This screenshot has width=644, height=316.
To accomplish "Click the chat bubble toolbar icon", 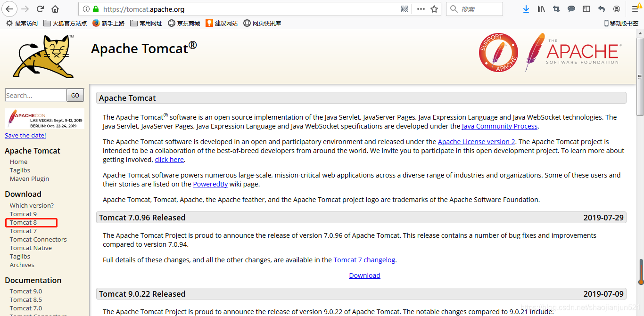I will [571, 9].
